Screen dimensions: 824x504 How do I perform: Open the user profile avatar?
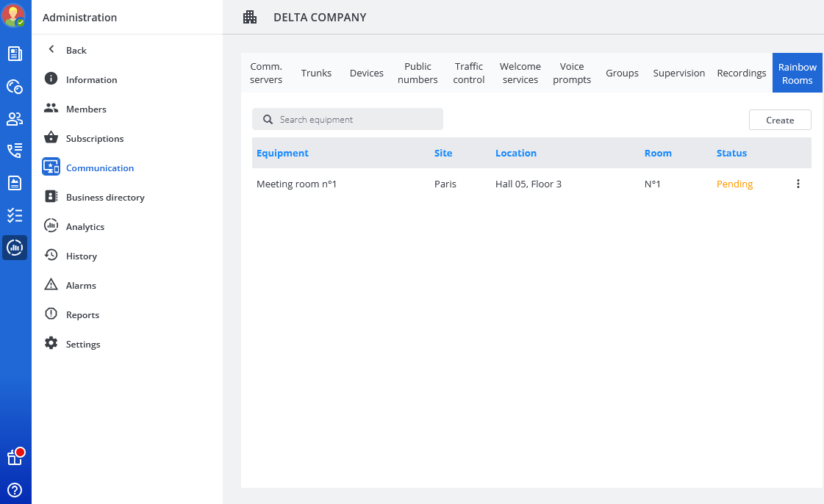click(x=14, y=15)
